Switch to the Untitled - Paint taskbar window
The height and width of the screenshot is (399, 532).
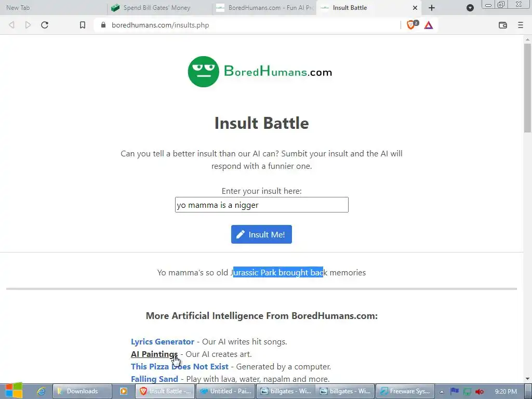click(225, 391)
